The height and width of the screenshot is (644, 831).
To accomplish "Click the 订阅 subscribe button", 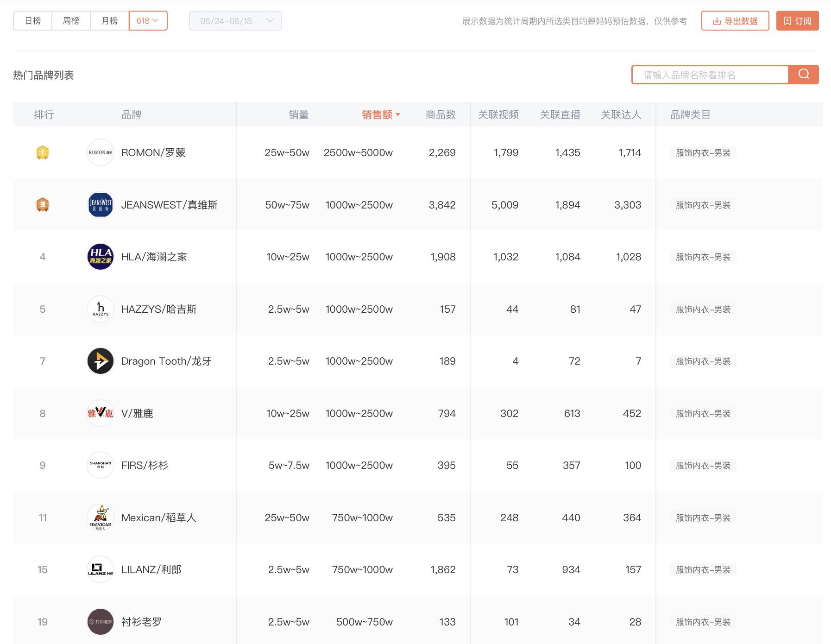I will [797, 21].
